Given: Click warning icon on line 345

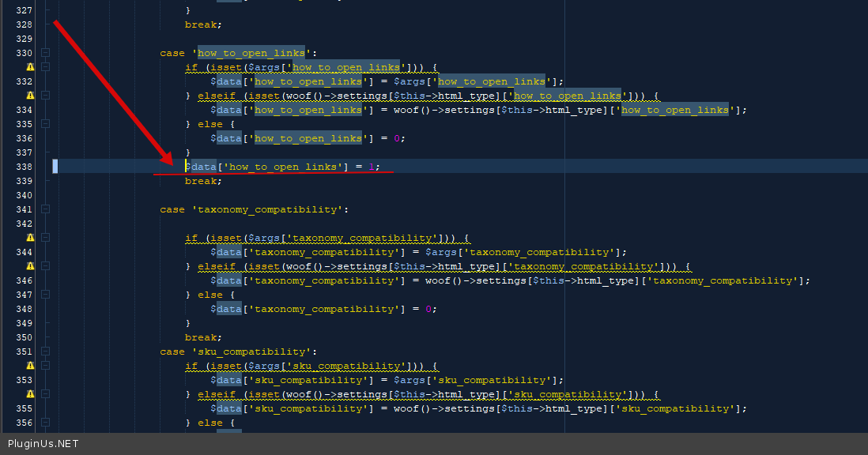Looking at the screenshot, I should point(30,266).
